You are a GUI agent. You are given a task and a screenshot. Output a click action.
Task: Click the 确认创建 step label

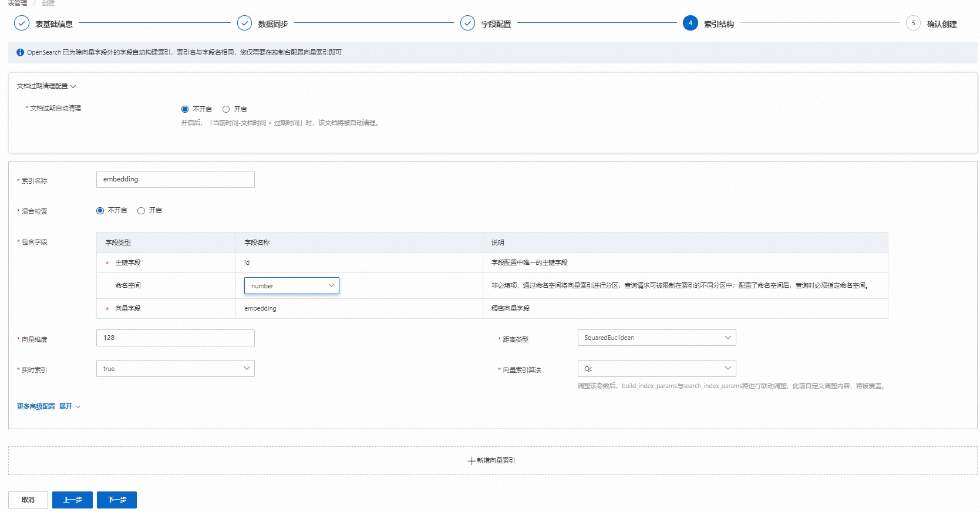[x=942, y=24]
